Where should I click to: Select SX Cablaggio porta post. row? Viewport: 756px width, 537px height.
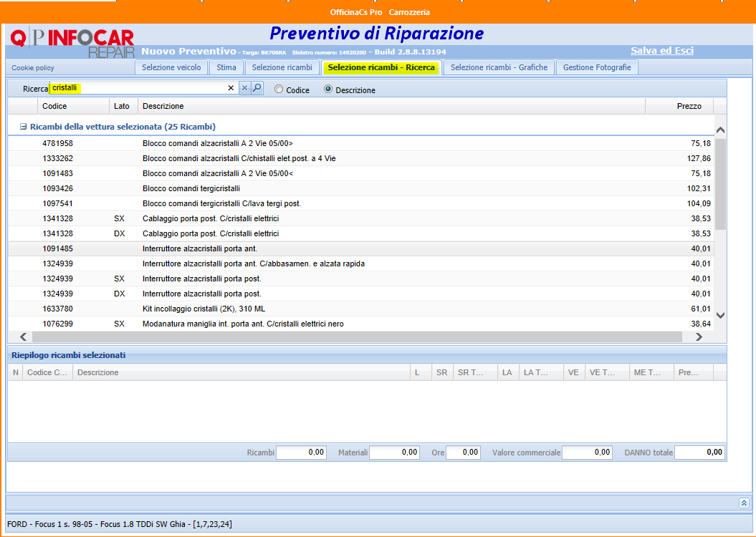pyautogui.click(x=360, y=218)
